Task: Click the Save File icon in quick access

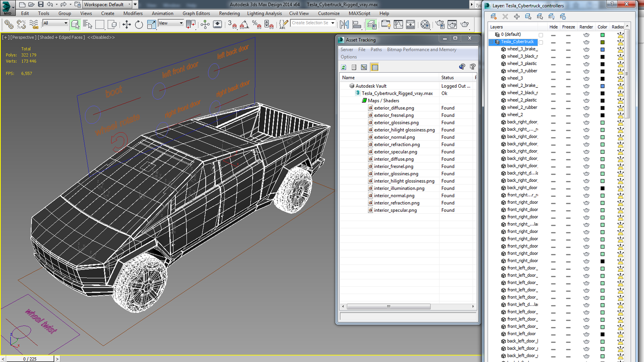Action: [41, 4]
